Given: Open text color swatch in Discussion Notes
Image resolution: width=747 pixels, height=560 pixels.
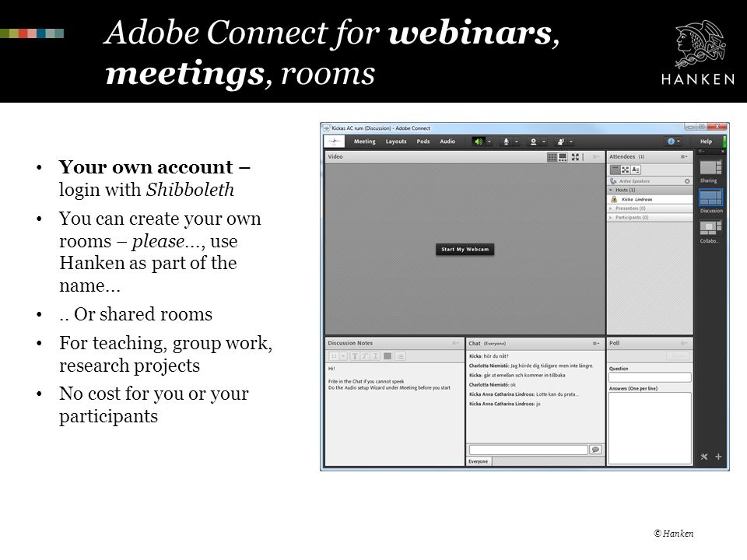Looking at the screenshot, I should pyautogui.click(x=388, y=356).
